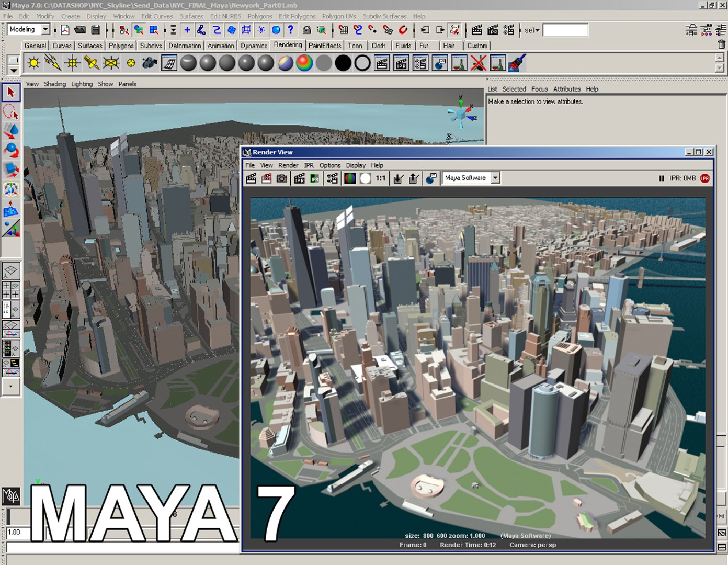Click the magnet snap icon in status line
The height and width of the screenshot is (565, 728).
(403, 30)
